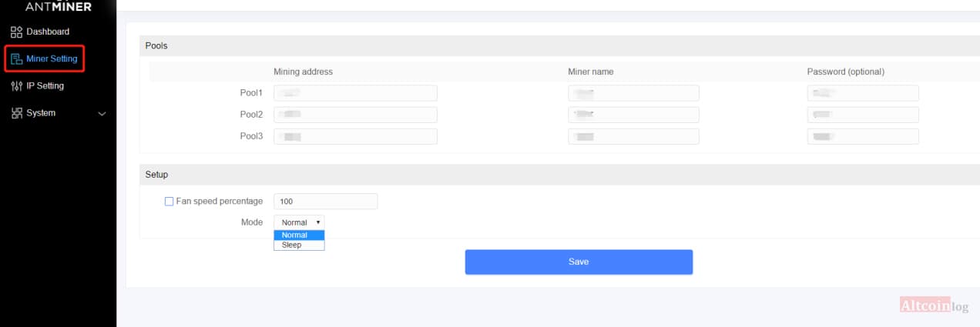The width and height of the screenshot is (980, 327).
Task: Save the miner settings
Action: (x=579, y=262)
